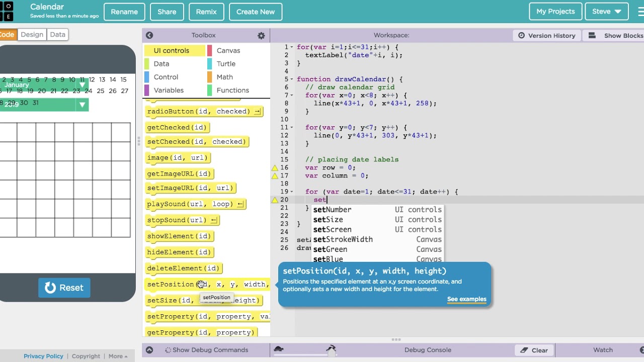Click the fast rabbit speed icon
This screenshot has width=644, height=362.
[331, 349]
